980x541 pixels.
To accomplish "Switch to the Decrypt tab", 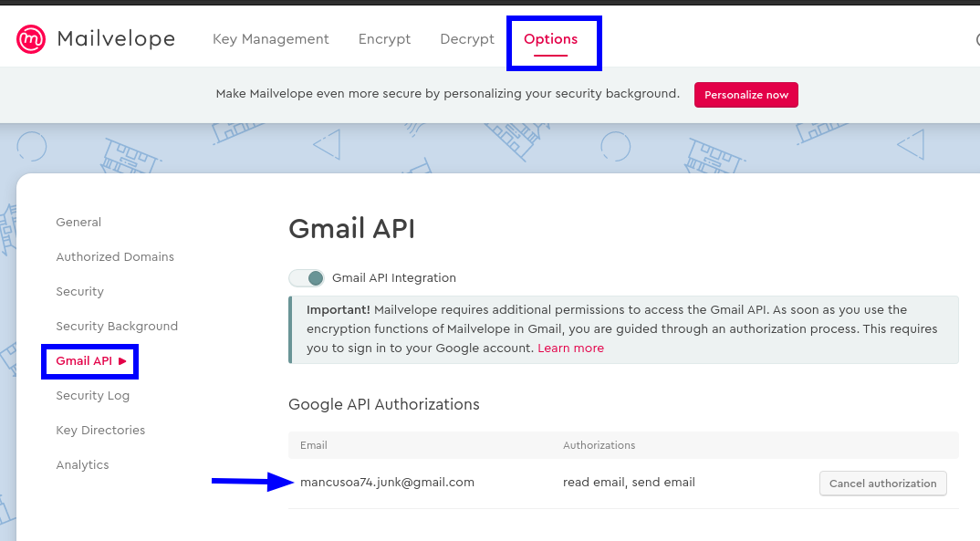I will tap(467, 39).
